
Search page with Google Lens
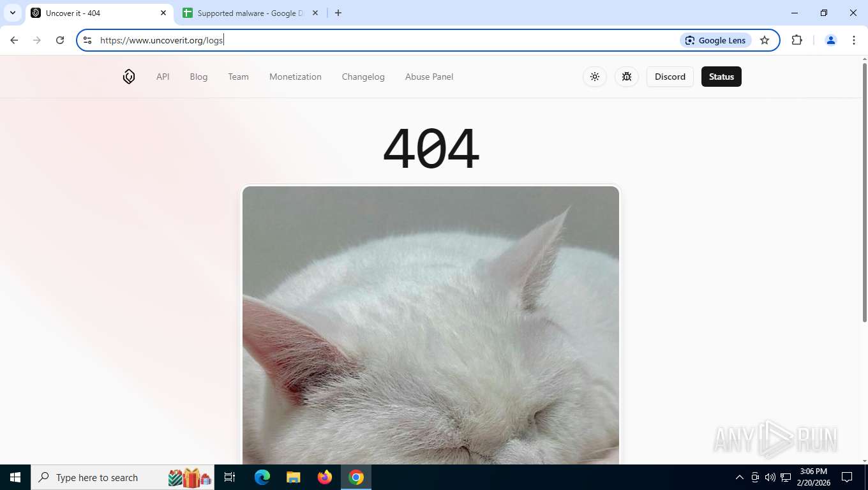pos(715,40)
